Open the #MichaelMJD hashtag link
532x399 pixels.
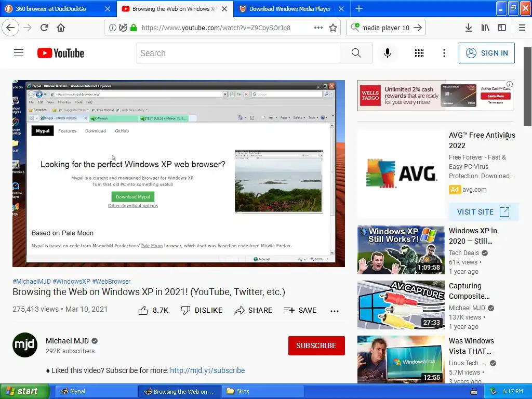pyautogui.click(x=32, y=281)
